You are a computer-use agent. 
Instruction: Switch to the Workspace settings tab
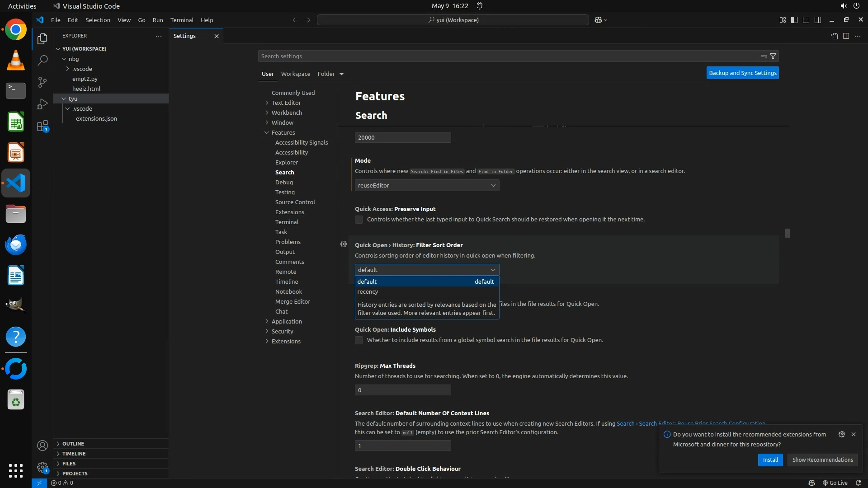pyautogui.click(x=295, y=74)
